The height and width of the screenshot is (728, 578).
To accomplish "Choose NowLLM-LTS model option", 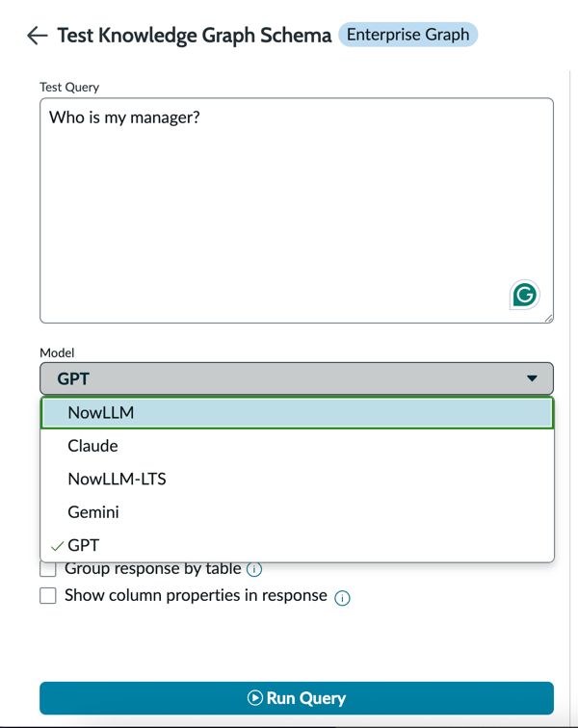I will click(x=297, y=479).
